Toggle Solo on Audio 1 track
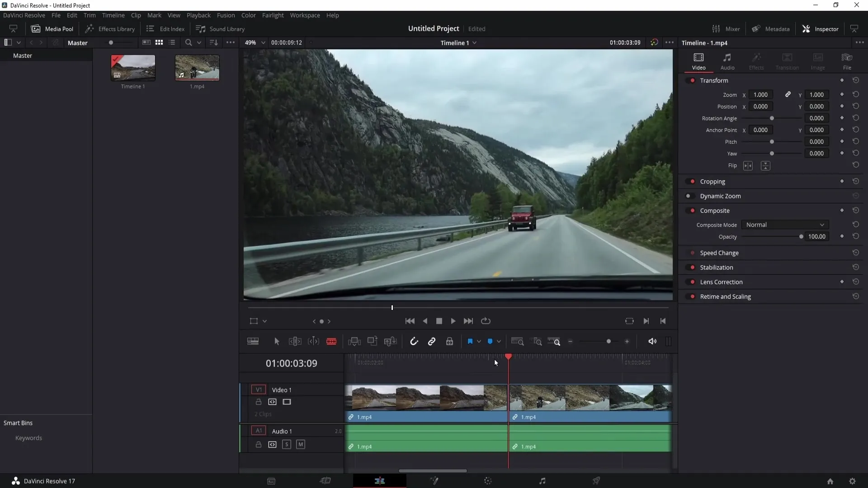 [286, 445]
